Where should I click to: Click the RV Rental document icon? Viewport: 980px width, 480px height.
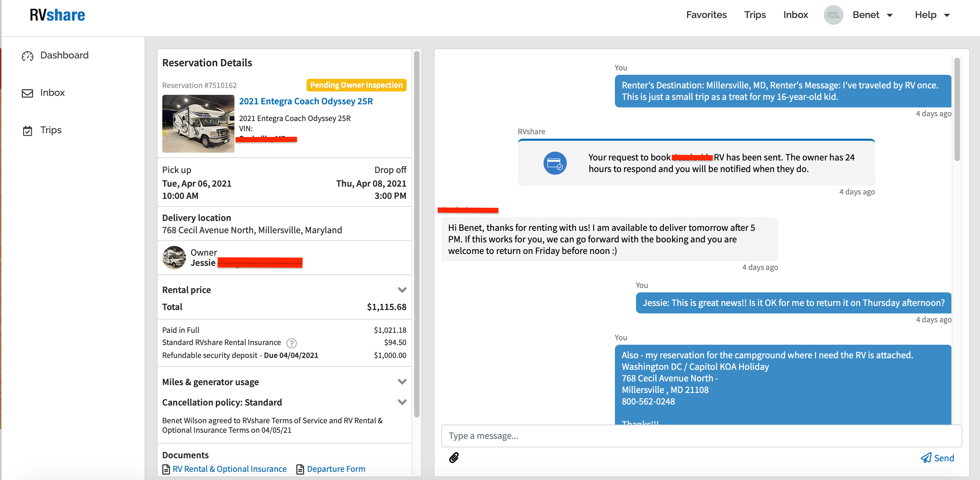click(x=166, y=469)
